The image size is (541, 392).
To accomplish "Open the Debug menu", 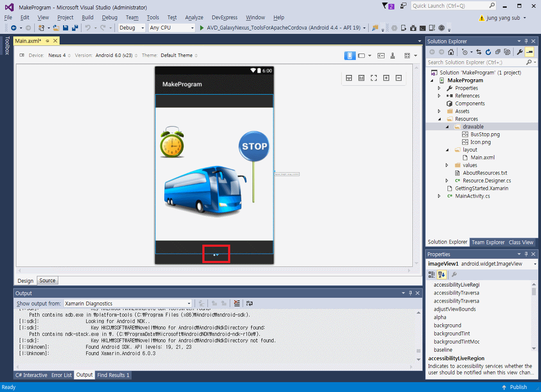I will 110,18.
